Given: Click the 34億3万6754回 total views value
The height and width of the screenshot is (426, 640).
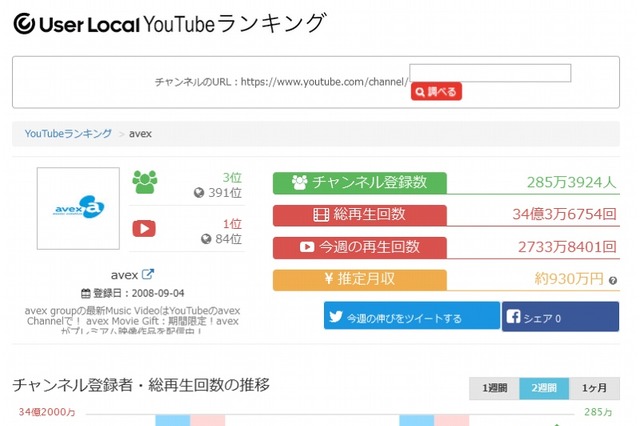Looking at the screenshot, I should (564, 214).
